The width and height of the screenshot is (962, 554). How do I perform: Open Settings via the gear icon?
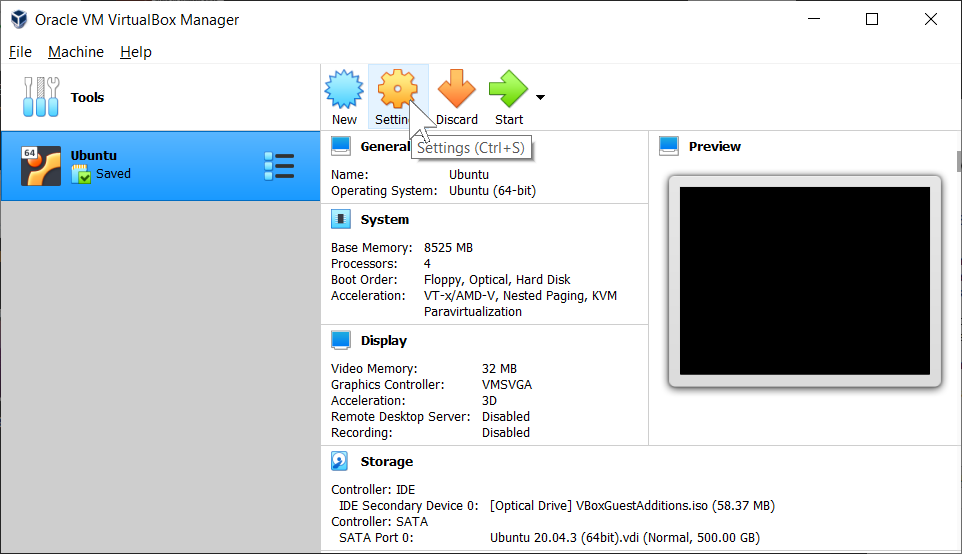pos(397,89)
